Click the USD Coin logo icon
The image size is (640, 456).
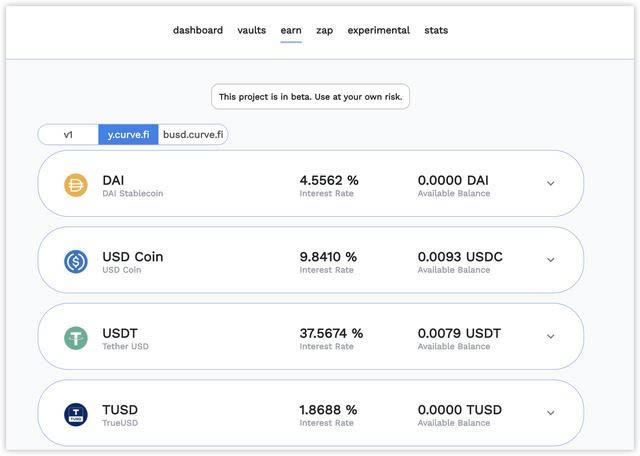76,261
